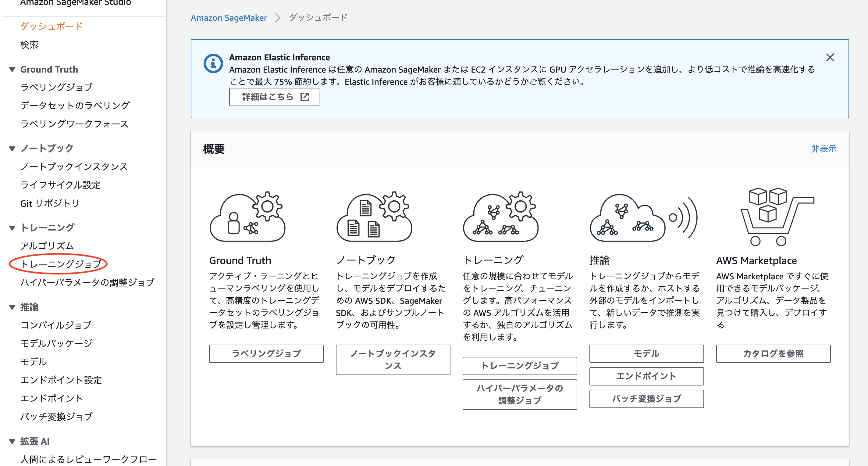Click the カタログを参照 button
Image resolution: width=868 pixels, height=466 pixels.
[773, 353]
